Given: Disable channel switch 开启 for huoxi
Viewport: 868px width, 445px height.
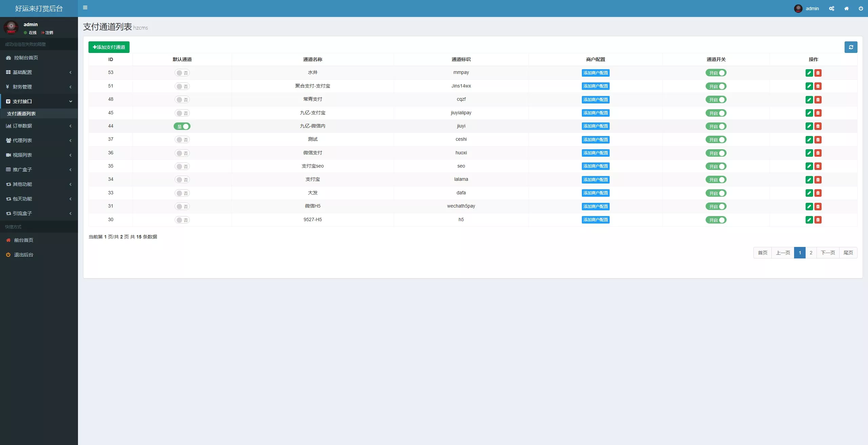Looking at the screenshot, I should 716,153.
